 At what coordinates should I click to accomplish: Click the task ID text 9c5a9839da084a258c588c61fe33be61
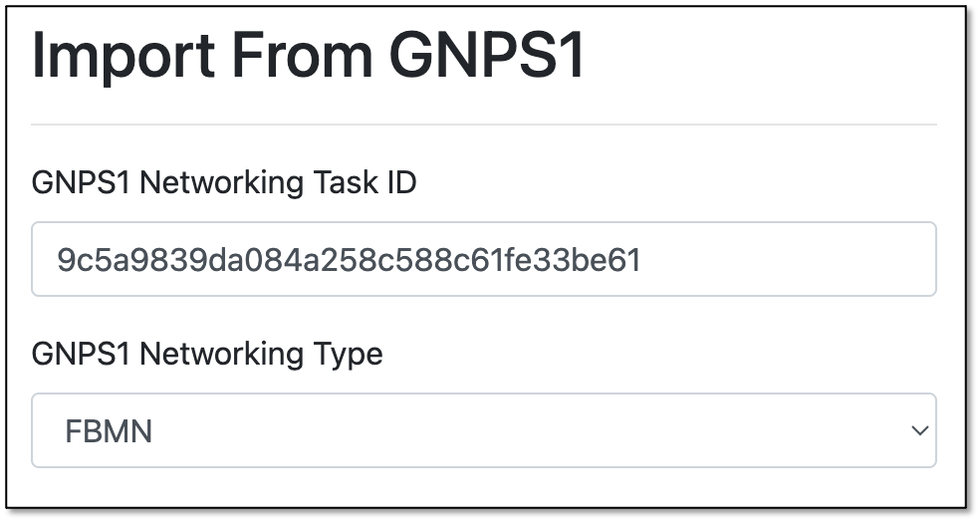point(349,260)
